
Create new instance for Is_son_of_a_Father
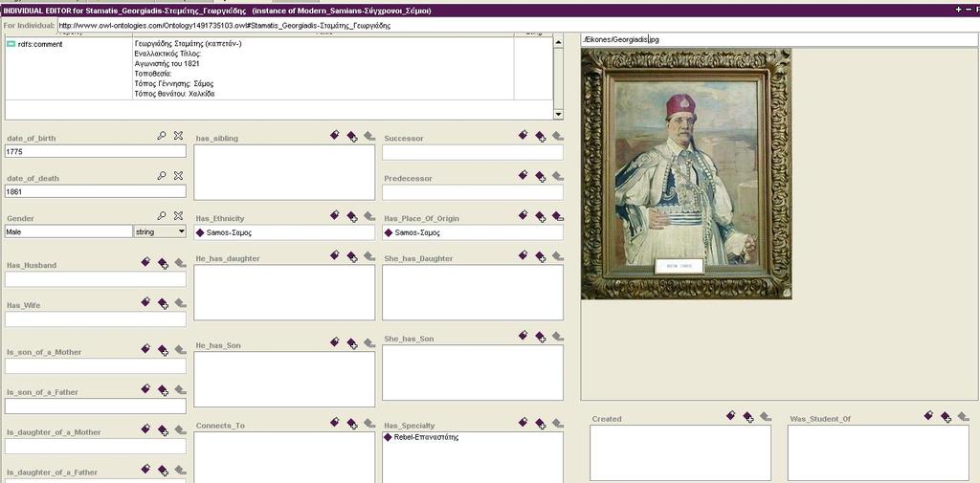[x=145, y=388]
